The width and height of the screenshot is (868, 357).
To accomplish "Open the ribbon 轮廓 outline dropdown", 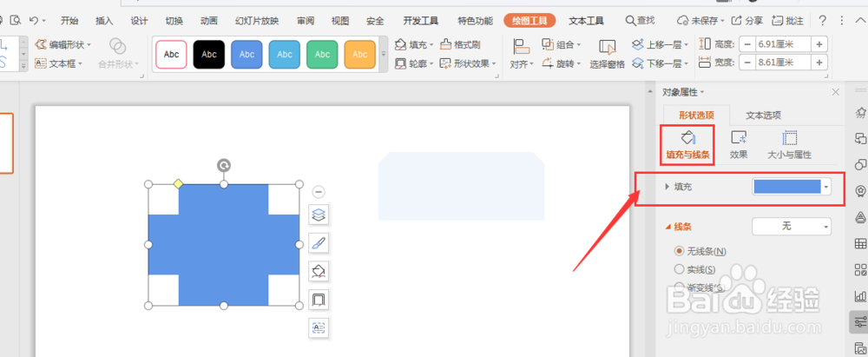I will click(x=413, y=63).
